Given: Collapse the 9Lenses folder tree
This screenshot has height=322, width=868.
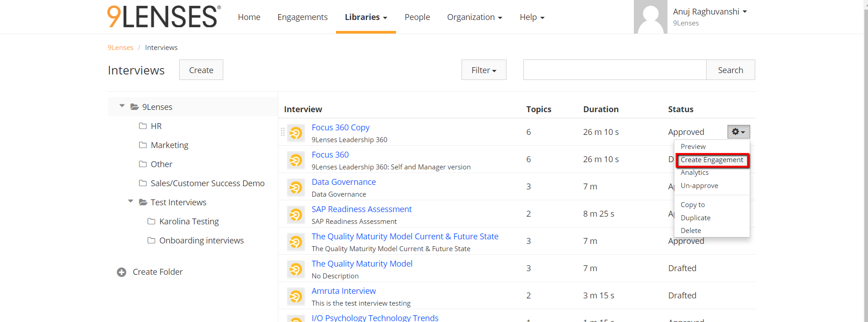Looking at the screenshot, I should (122, 106).
